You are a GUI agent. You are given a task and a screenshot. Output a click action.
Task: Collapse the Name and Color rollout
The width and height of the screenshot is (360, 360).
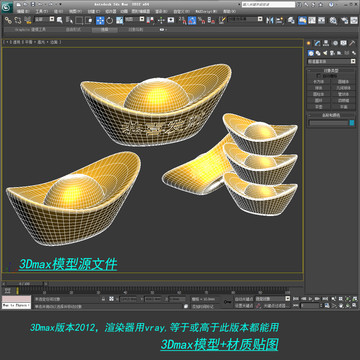[331, 115]
